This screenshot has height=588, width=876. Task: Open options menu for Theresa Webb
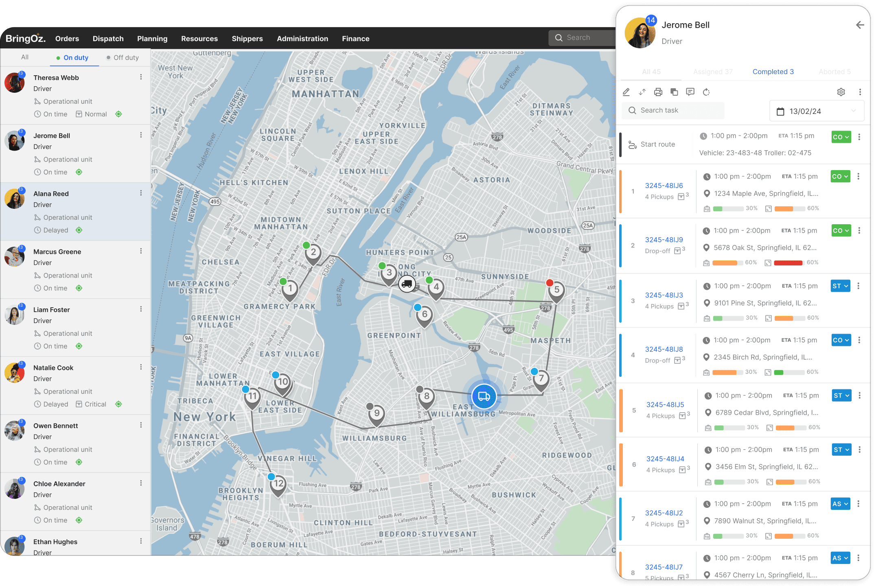[141, 77]
